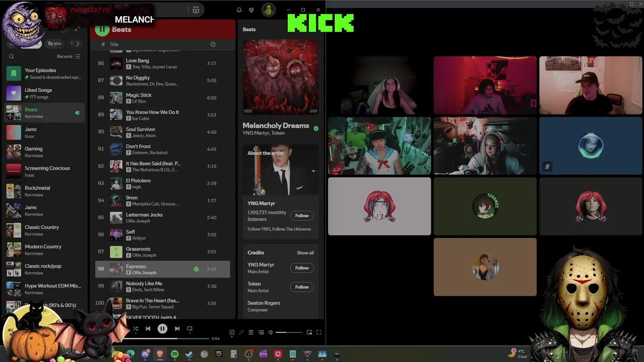Viewport: 644px width, 362px height.
Task: Toggle repeat mode in the player bar
Action: (x=190, y=329)
